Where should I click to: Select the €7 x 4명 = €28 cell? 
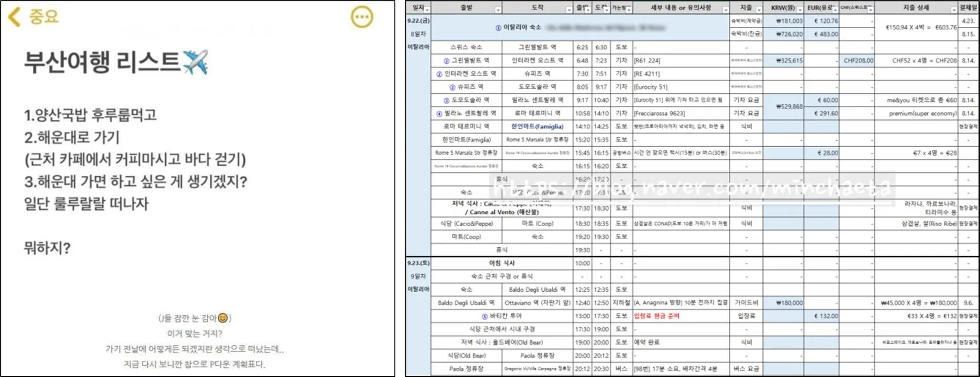point(916,153)
